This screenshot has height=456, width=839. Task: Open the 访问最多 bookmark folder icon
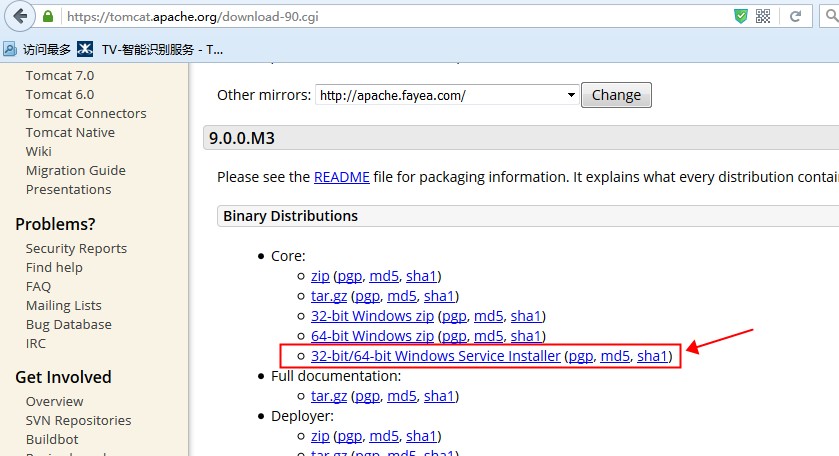(x=10, y=50)
